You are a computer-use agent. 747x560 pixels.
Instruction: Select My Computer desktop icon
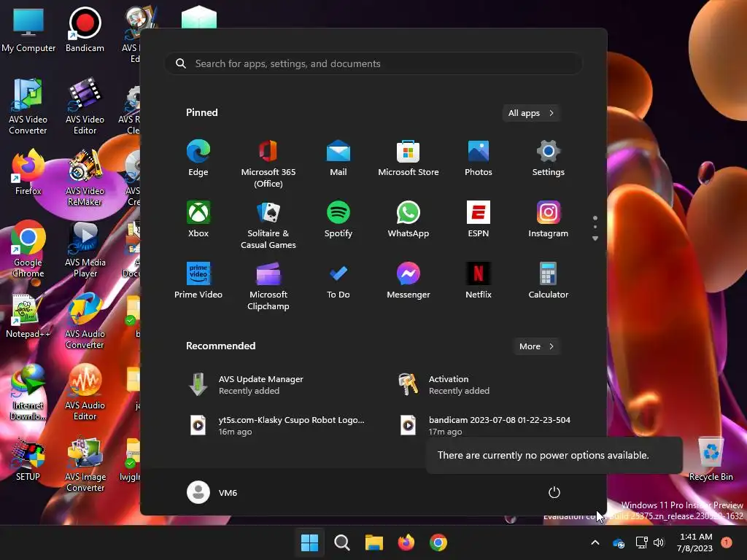pos(28,30)
